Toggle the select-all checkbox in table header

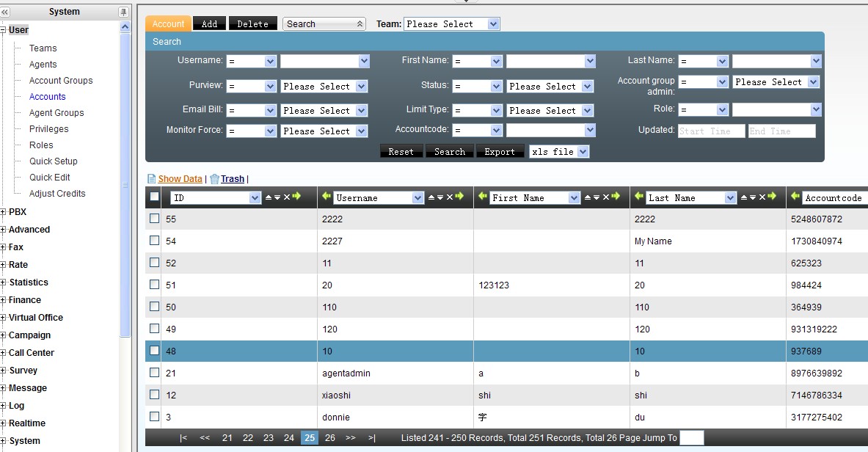tap(154, 197)
